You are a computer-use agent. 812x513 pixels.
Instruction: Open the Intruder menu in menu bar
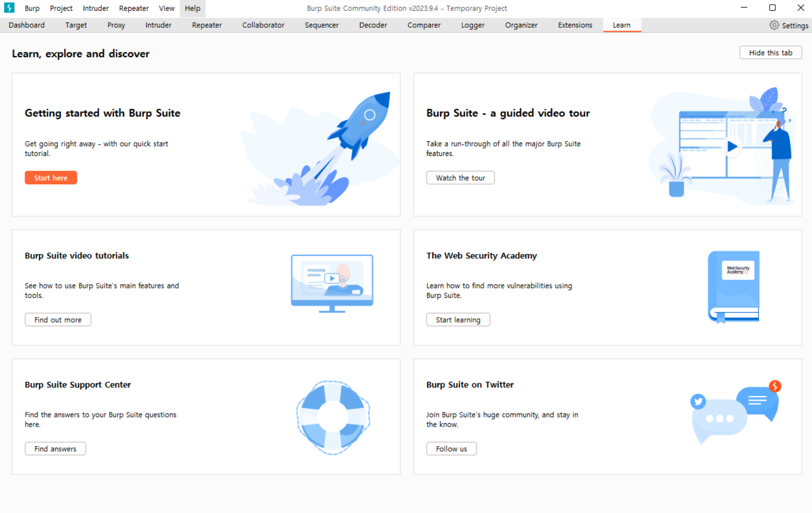point(96,8)
